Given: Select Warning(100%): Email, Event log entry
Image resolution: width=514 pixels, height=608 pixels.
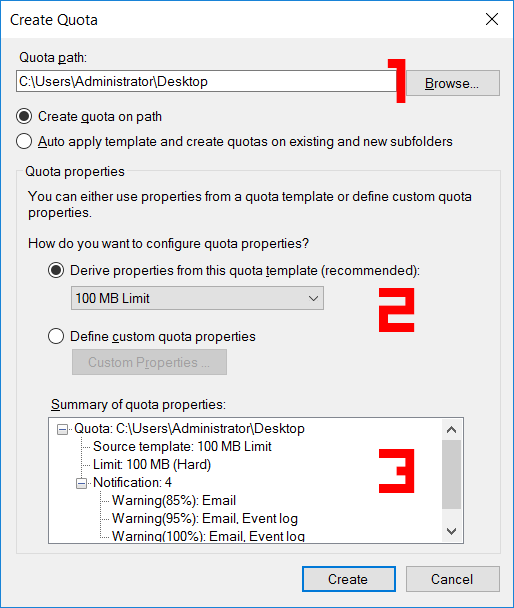Looking at the screenshot, I should point(208,536).
